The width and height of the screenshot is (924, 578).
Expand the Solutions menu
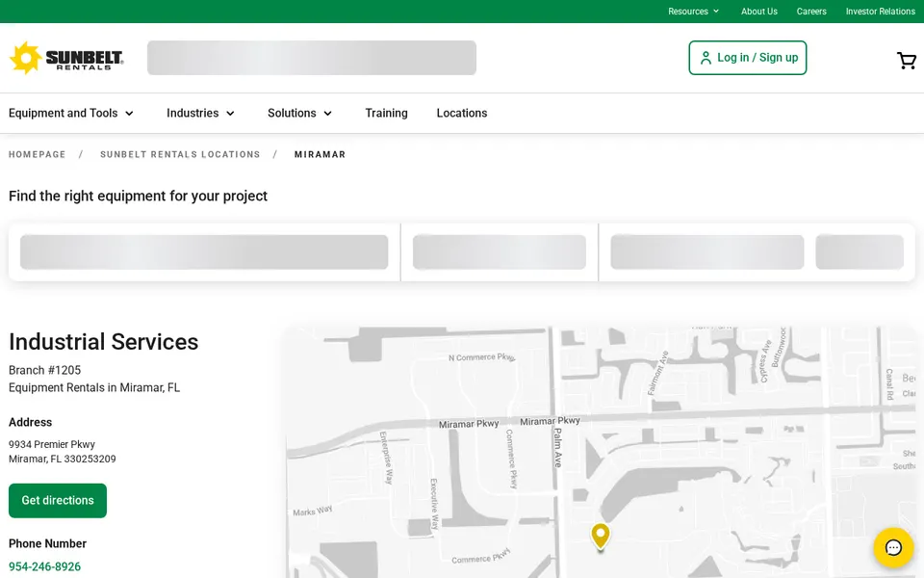click(300, 114)
